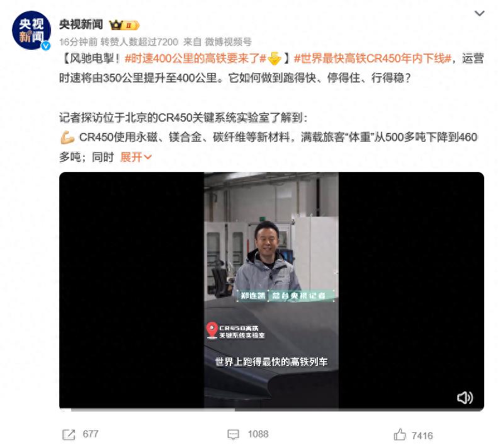Seek along the video progress bar

point(271,410)
